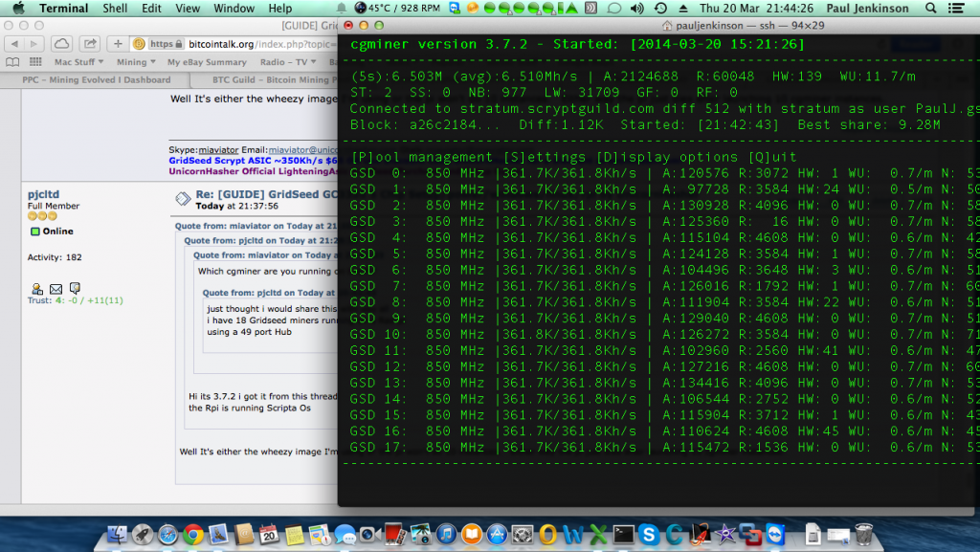The width and height of the screenshot is (980, 552).
Task: Click the Share button in Safari toolbar
Action: click(x=90, y=44)
